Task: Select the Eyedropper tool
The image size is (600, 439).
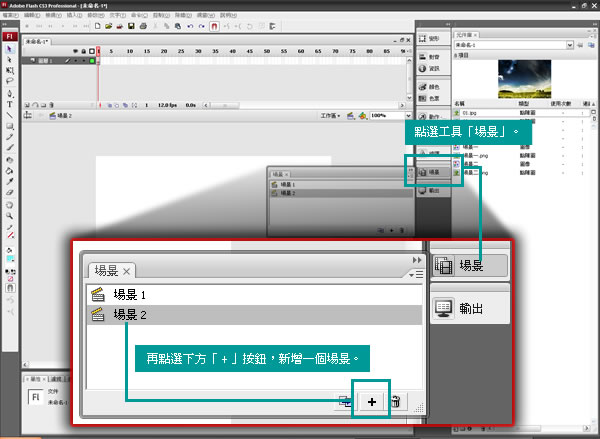Action: tap(10, 181)
